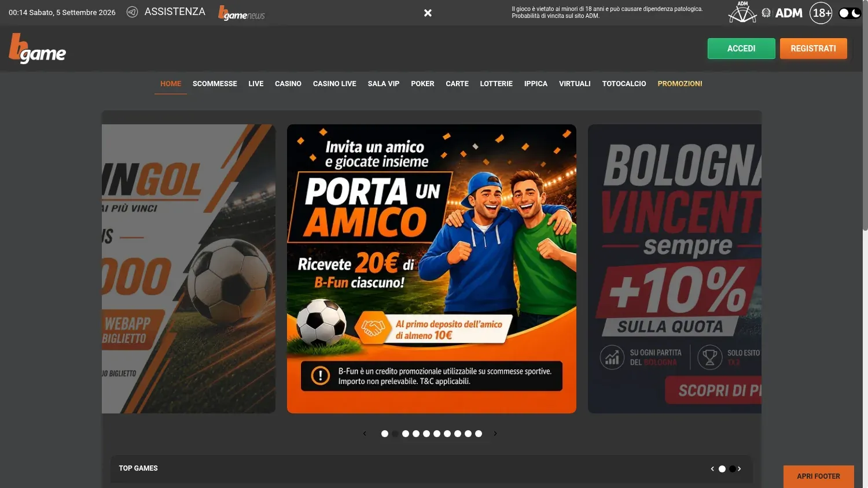The width and height of the screenshot is (868, 488).
Task: Select the second Top Games page dot
Action: pyautogui.click(x=733, y=469)
